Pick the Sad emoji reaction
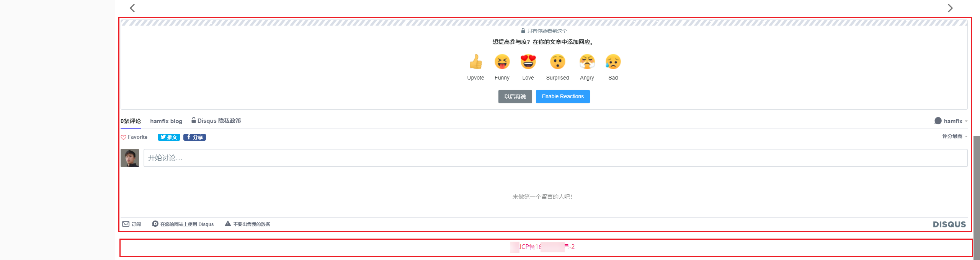 point(613,62)
